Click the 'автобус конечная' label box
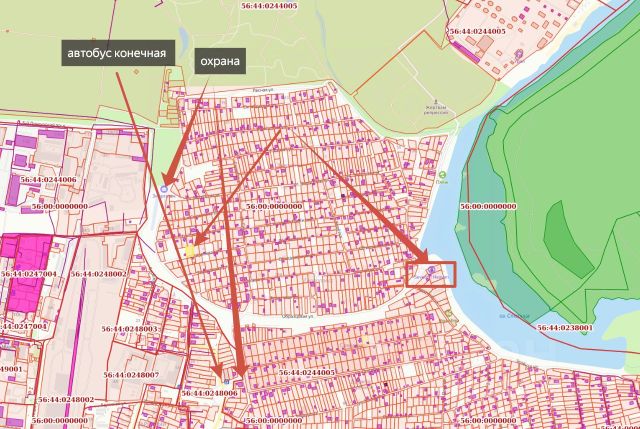This screenshot has width=640, height=429. (118, 53)
